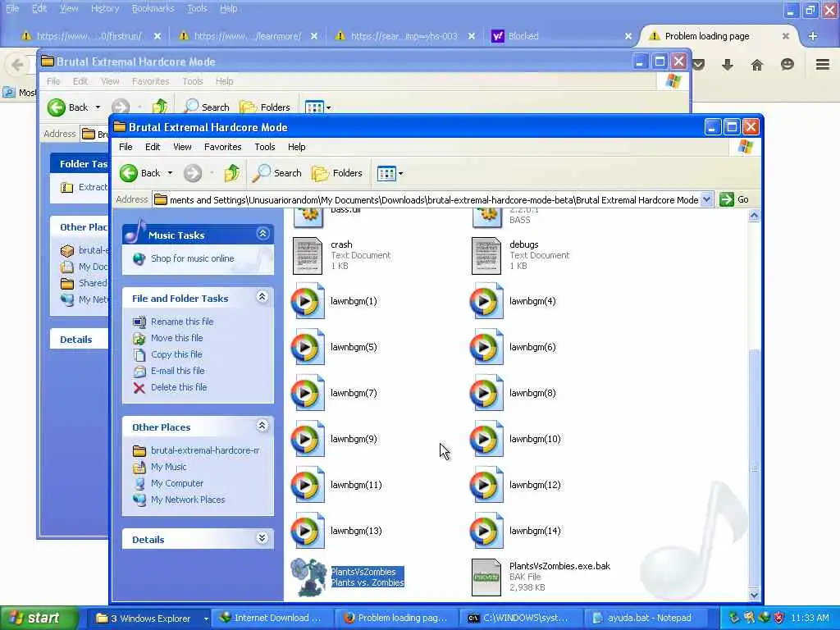Screen dimensions: 840x630
Task: Click Search in the back Explorer window toolbar
Action: [x=206, y=107]
